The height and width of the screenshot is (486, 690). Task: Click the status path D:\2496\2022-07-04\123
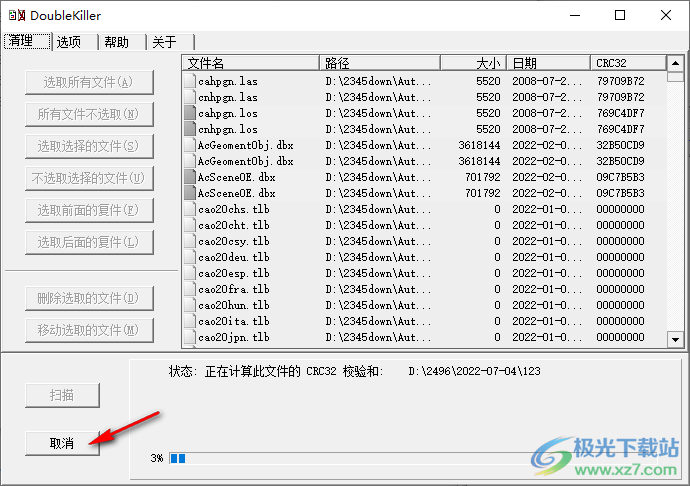(x=474, y=372)
